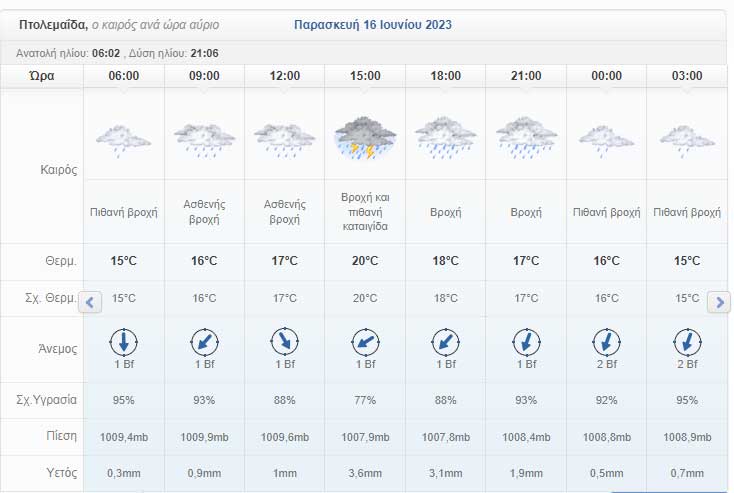The image size is (734, 493).
Task: Click the 1007,8mb pressure value
Action: (x=446, y=437)
